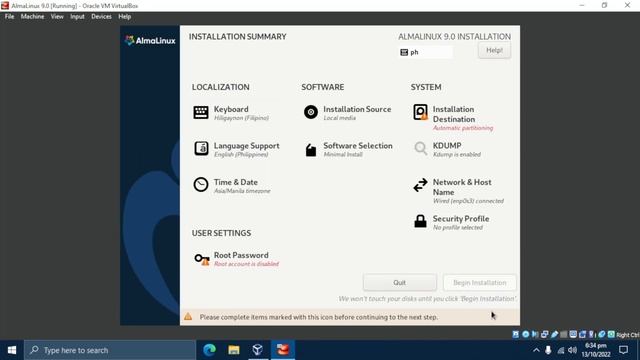The width and height of the screenshot is (640, 360).
Task: Click the Right Ctrl host key label
Action: (x=628, y=335)
